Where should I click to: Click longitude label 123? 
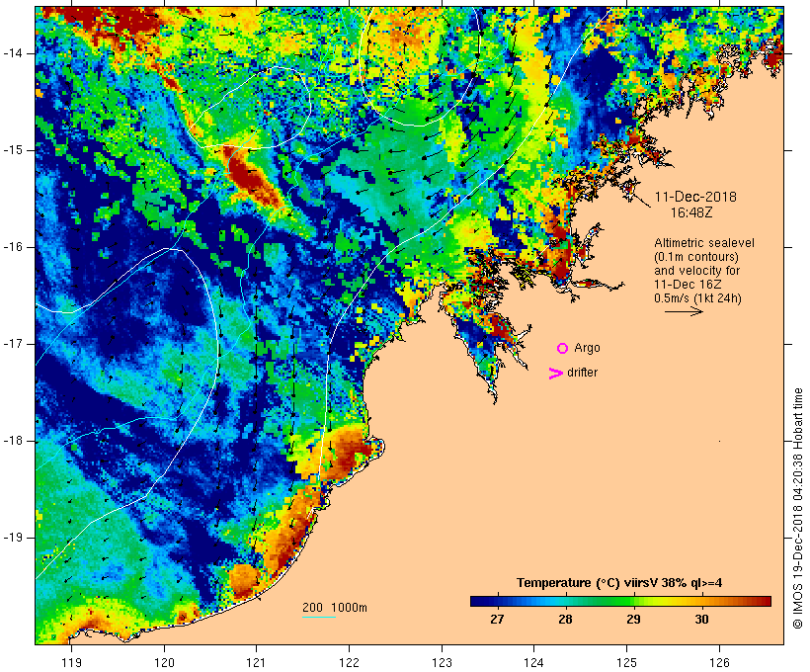(442, 662)
